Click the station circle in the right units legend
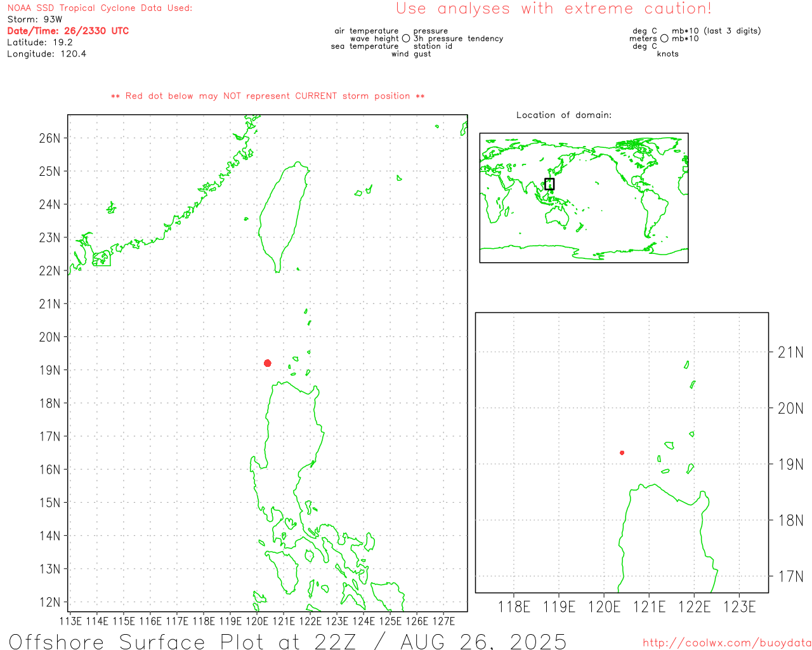The height and width of the screenshot is (650, 812). (x=664, y=39)
